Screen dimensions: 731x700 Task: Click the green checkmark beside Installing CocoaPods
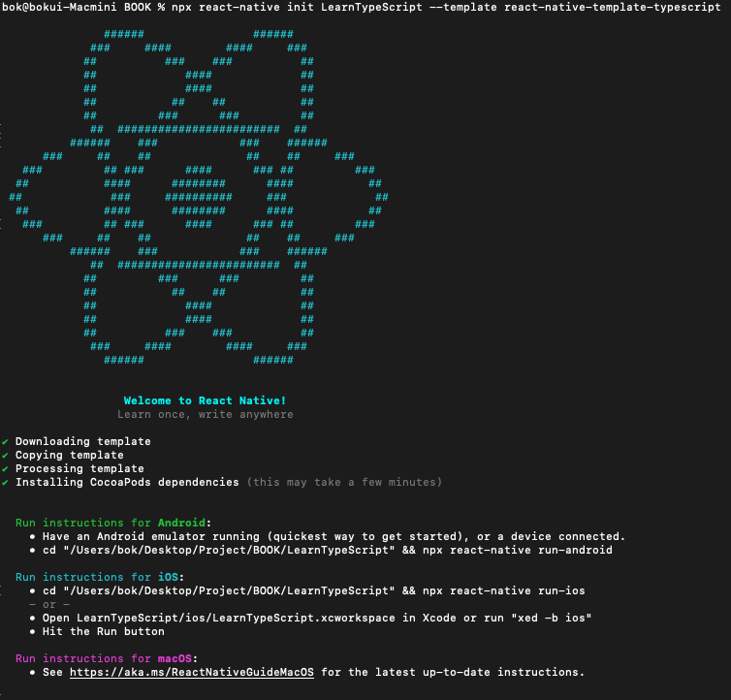pos(5,482)
